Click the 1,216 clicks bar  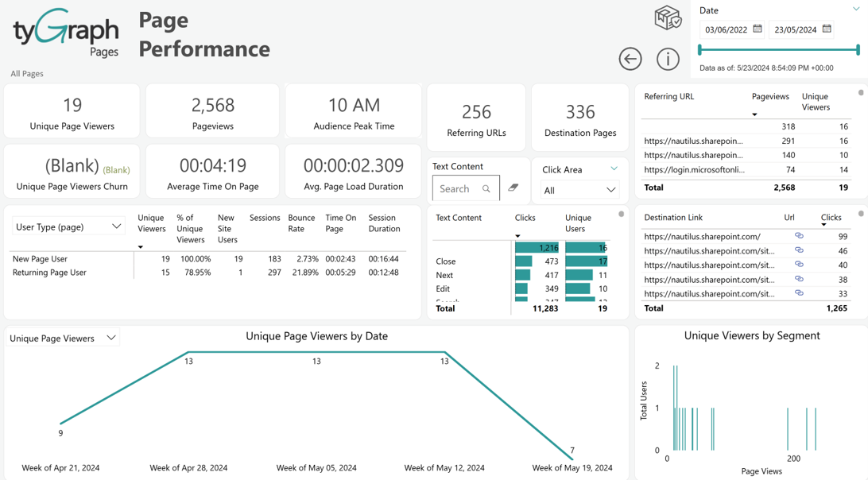pos(537,247)
